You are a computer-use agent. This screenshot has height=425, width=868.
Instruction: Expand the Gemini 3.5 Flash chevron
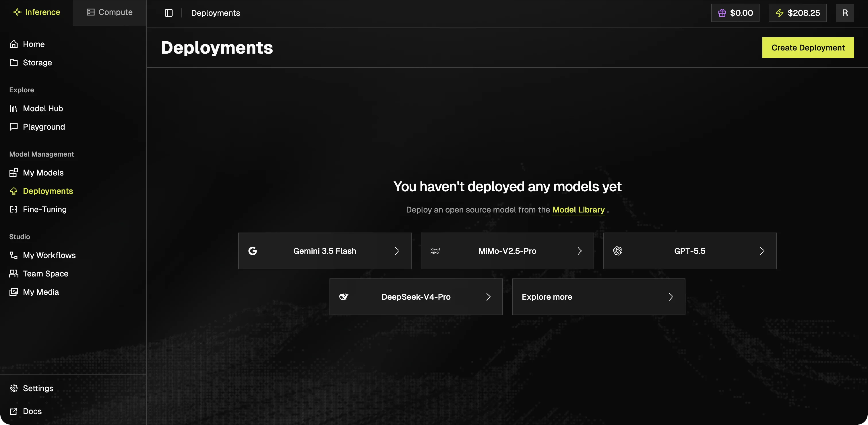[x=397, y=251]
